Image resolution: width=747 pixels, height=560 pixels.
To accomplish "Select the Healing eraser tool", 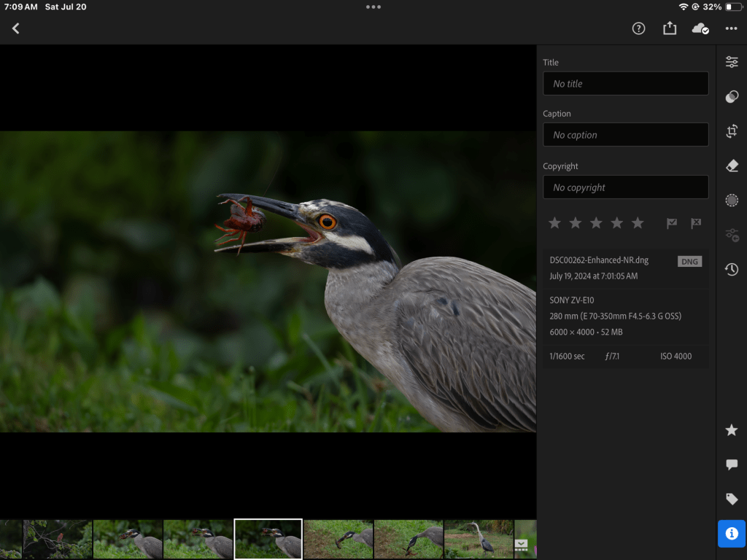I will (732, 166).
